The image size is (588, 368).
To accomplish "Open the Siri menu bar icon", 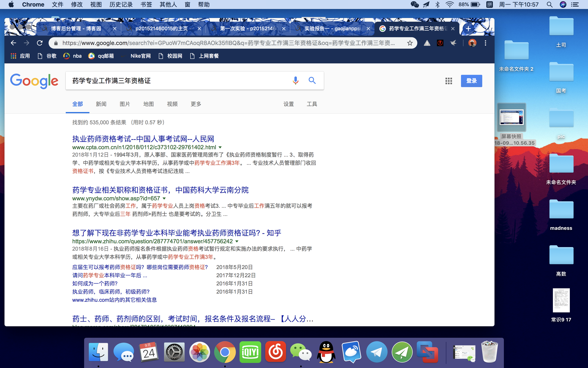I will click(563, 5).
